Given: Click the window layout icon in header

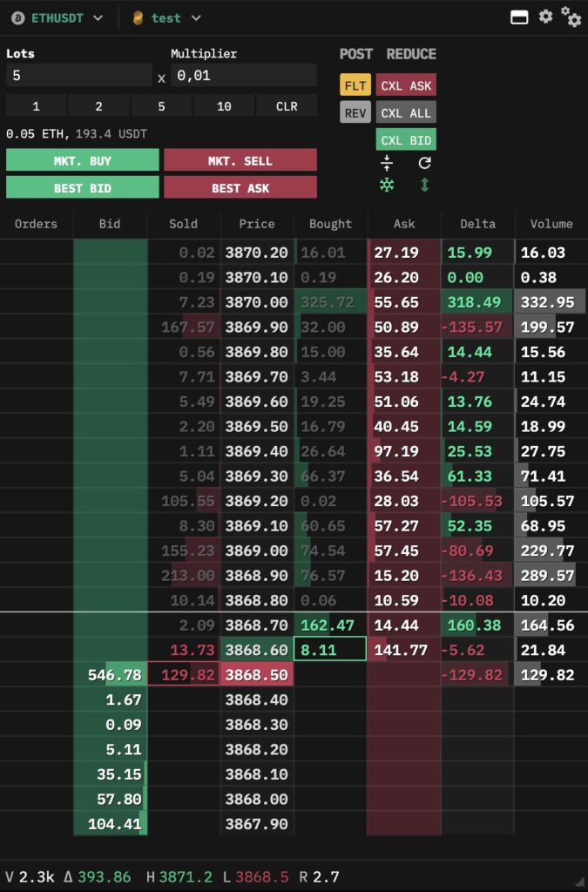Looking at the screenshot, I should coord(519,17).
